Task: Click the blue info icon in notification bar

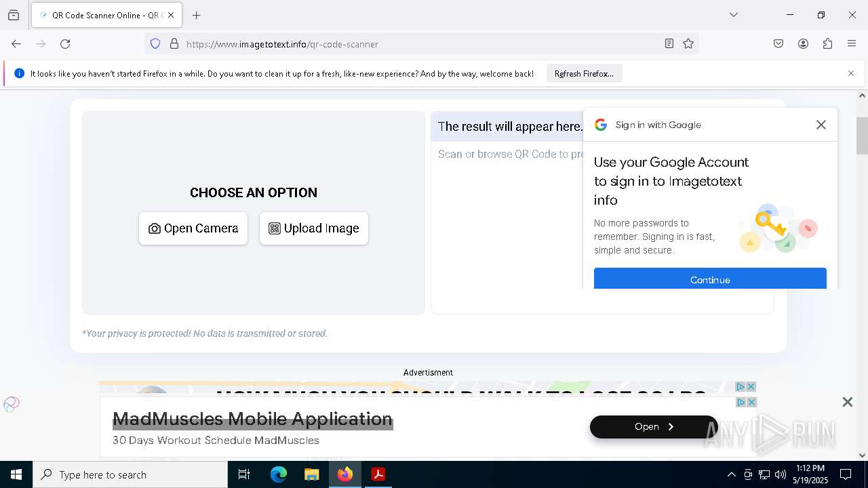Action: click(19, 73)
